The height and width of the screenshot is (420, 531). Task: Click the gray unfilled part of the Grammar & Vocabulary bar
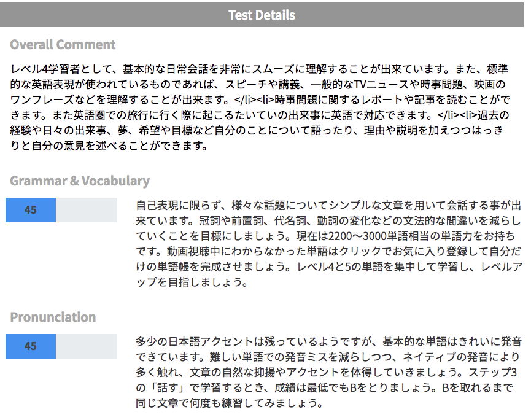(x=87, y=210)
